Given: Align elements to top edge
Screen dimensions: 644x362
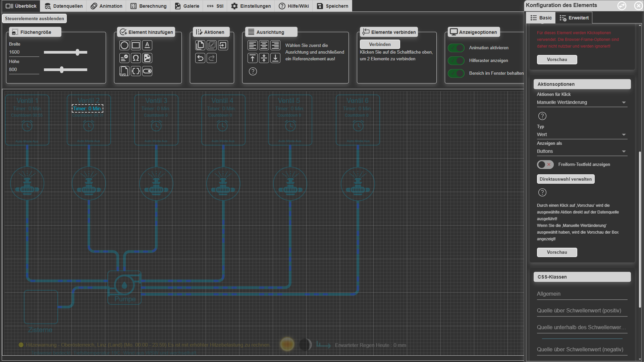Looking at the screenshot, I should (x=253, y=58).
